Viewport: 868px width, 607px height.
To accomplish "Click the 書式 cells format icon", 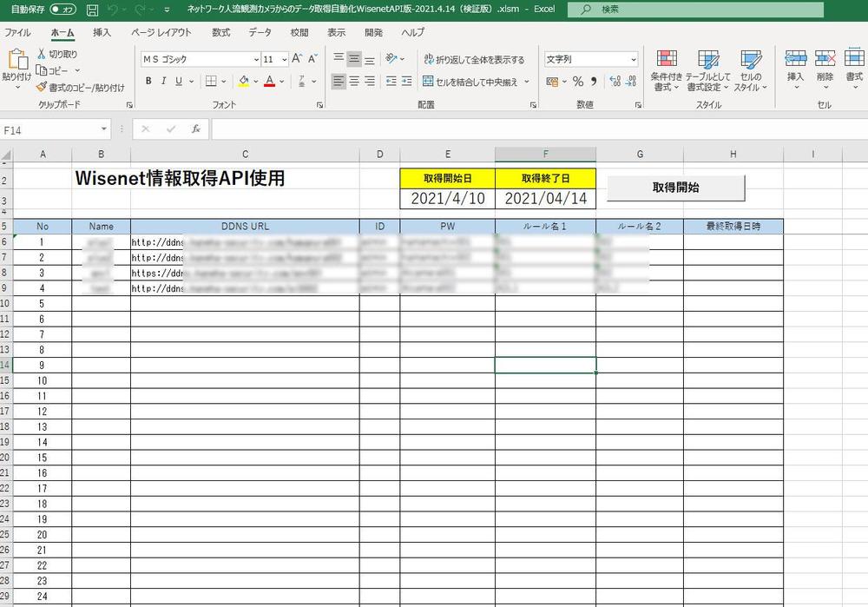I will (x=854, y=58).
